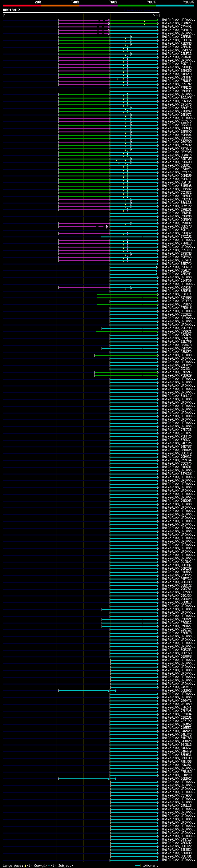Select hit UniRef100_B9FC11
The width and height of the screenshot is (197, 868).
[176, 179]
